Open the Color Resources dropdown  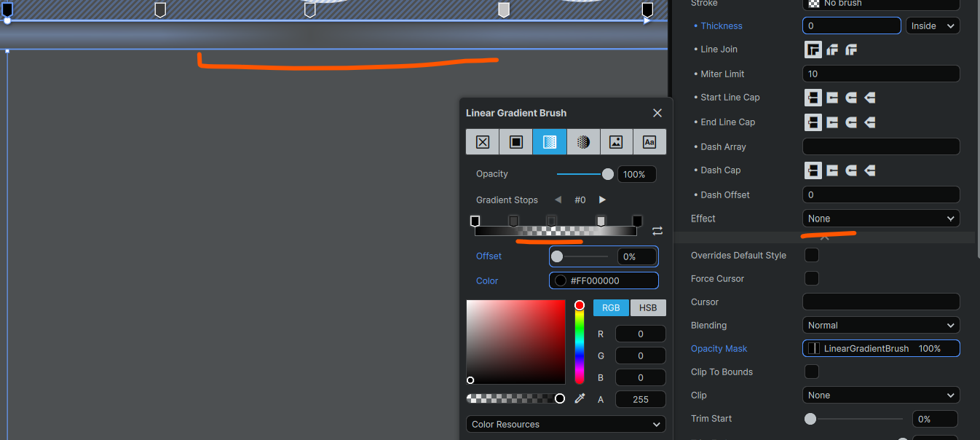click(566, 424)
